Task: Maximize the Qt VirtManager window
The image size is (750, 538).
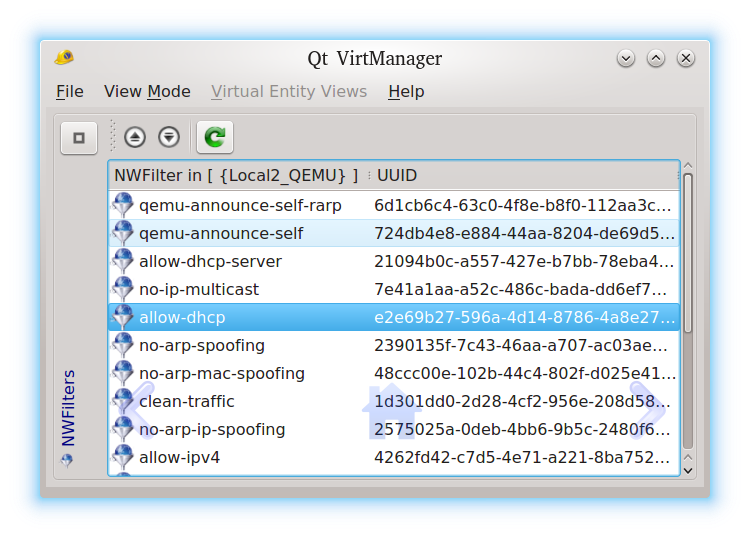Action: point(656,58)
